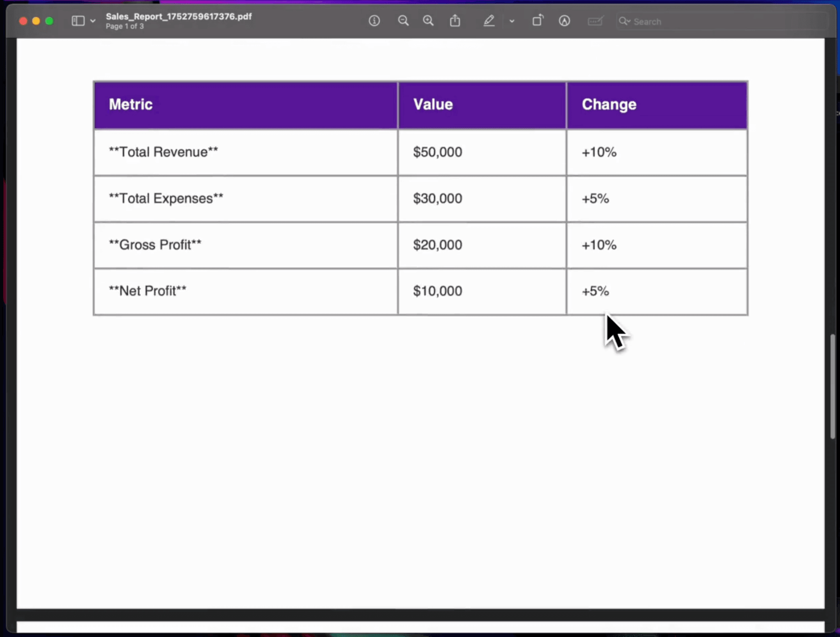Click the Sales_Report PDF title text

178,16
